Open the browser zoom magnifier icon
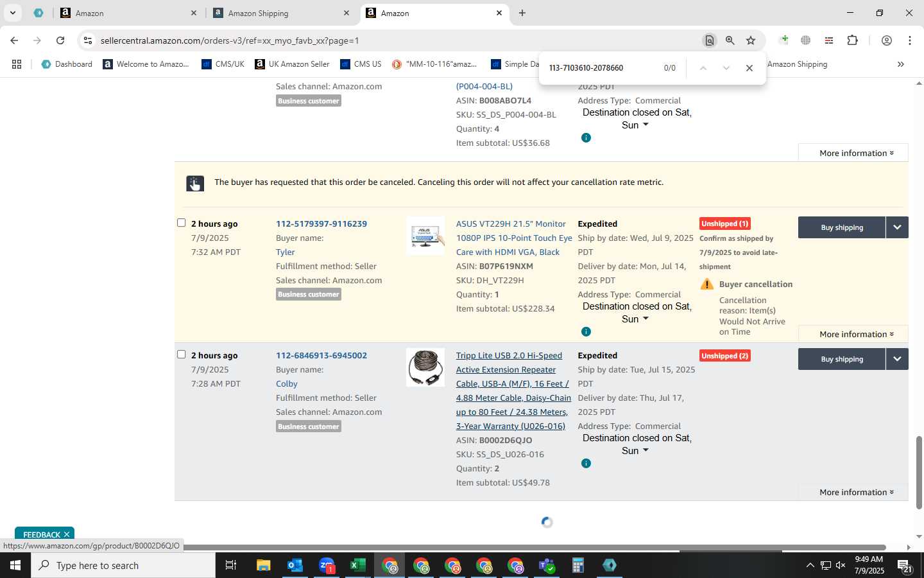 coord(730,40)
